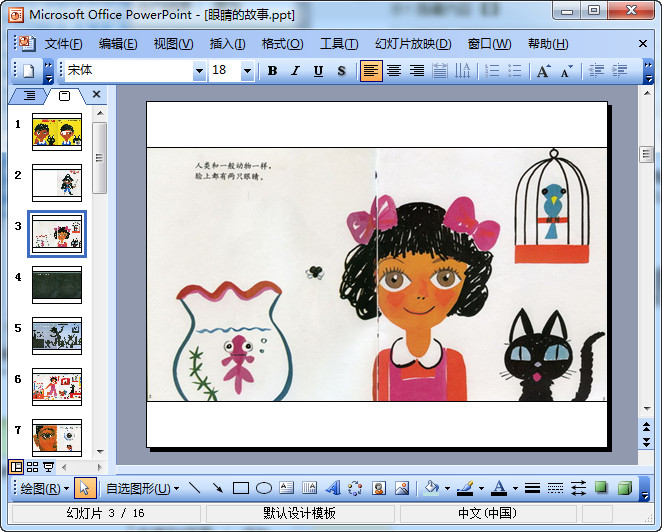
Task: Select slide 4 thumbnail
Action: coord(57,285)
